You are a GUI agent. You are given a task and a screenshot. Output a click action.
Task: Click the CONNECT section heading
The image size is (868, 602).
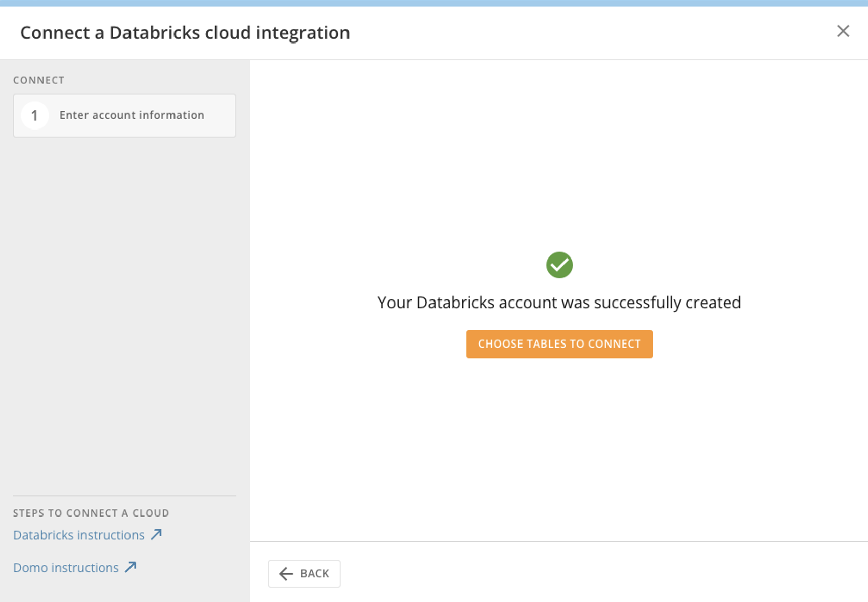pyautogui.click(x=39, y=80)
